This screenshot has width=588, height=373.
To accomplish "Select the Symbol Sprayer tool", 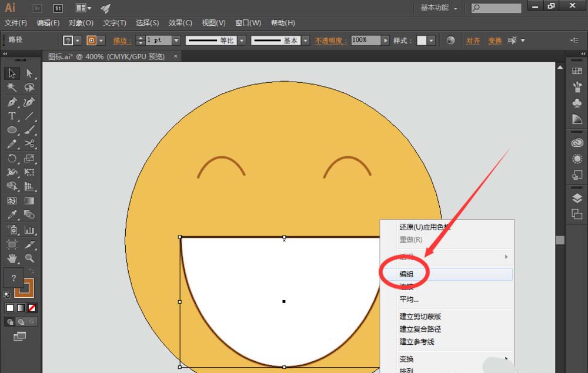I will click(x=12, y=230).
